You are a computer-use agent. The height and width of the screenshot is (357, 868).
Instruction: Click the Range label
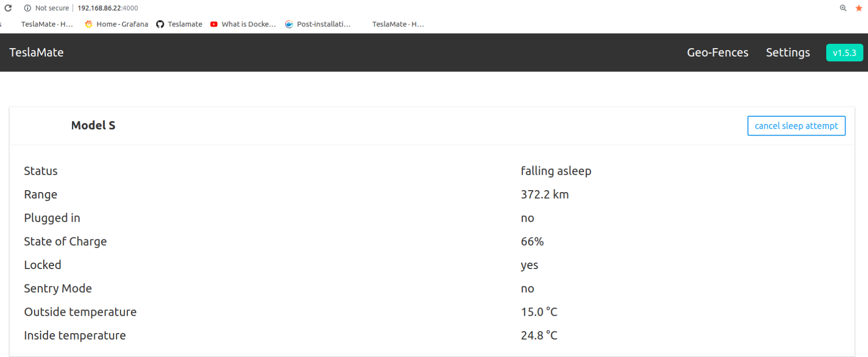point(41,195)
